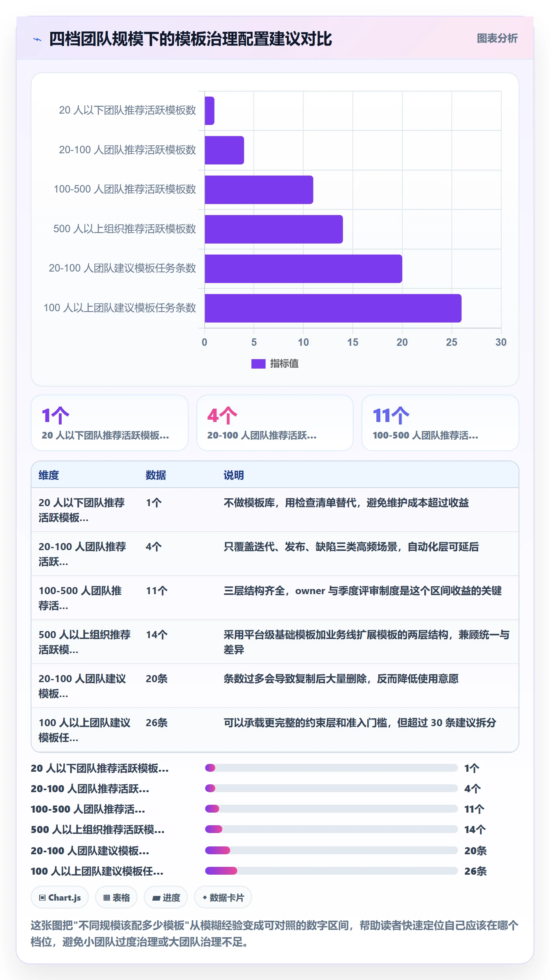Click the 数据 column header
The width and height of the screenshot is (550, 980).
tap(156, 475)
